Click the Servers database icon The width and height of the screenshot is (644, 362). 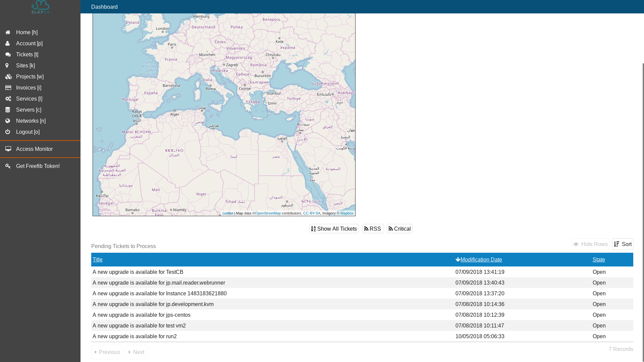point(8,110)
